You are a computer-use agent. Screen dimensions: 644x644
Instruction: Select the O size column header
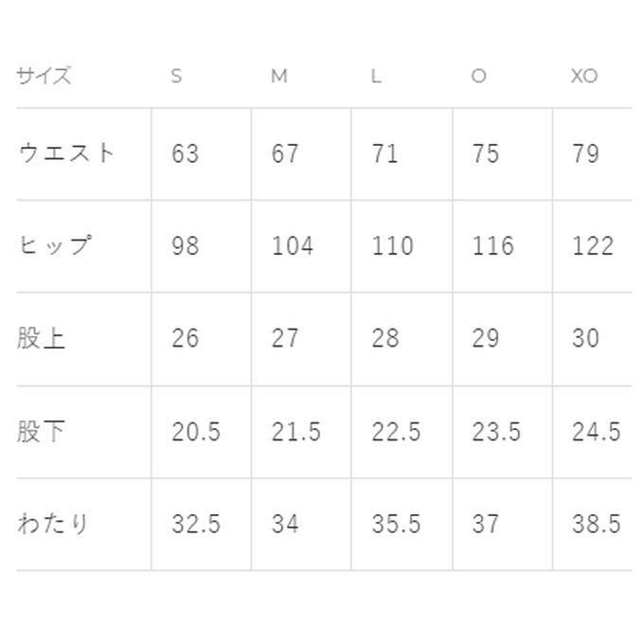click(478, 77)
